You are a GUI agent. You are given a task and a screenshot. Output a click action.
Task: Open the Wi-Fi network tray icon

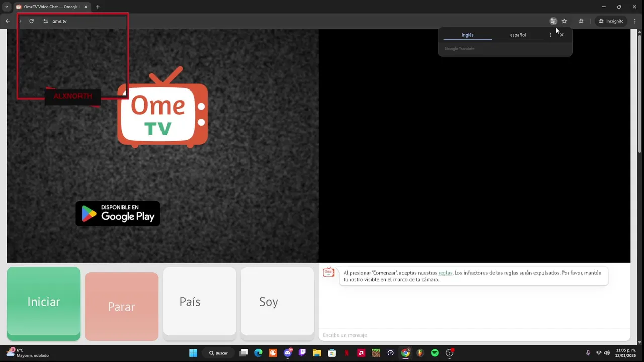(x=599, y=353)
